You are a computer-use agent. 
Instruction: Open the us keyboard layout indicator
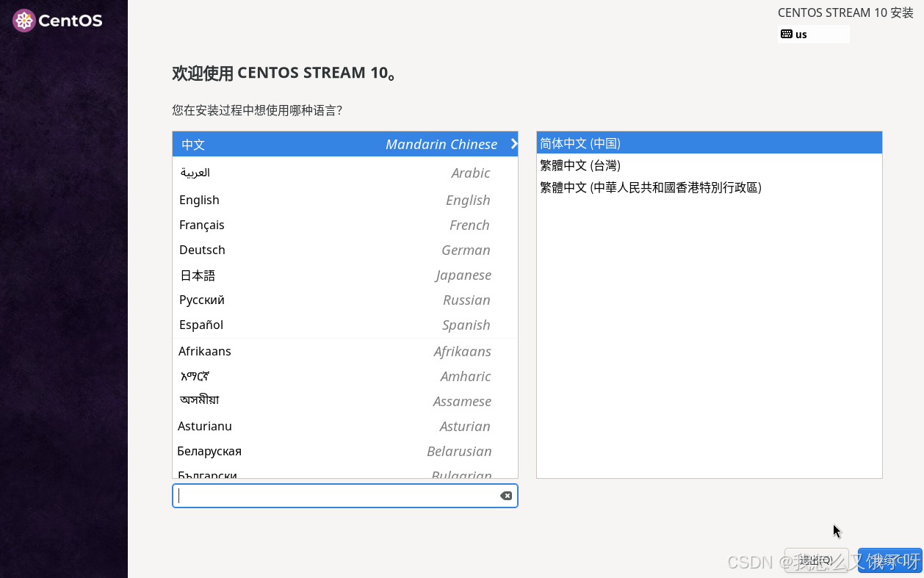[x=813, y=34]
